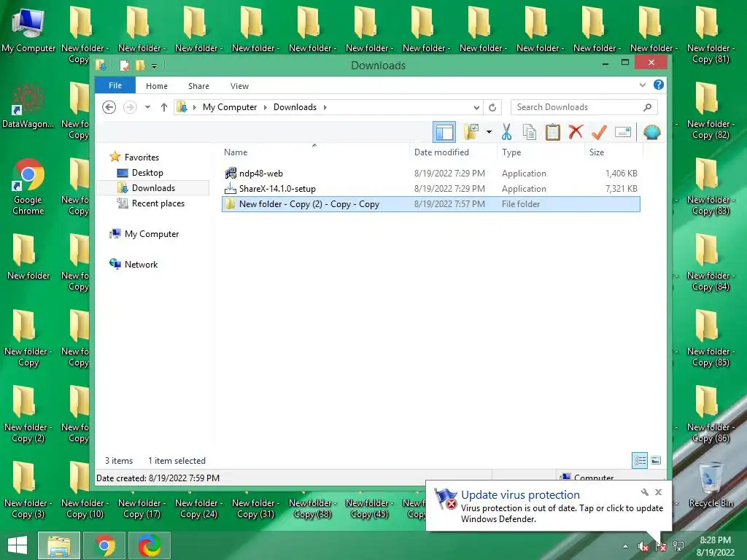This screenshot has height=560, width=747.
Task: Select Favorites in the navigation pane
Action: coord(142,157)
